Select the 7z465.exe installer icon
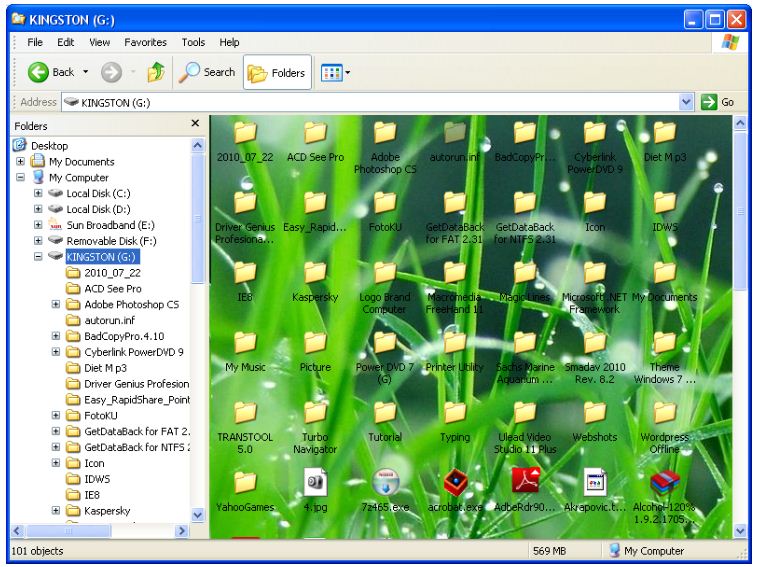The height and width of the screenshot is (567, 760). pyautogui.click(x=385, y=483)
